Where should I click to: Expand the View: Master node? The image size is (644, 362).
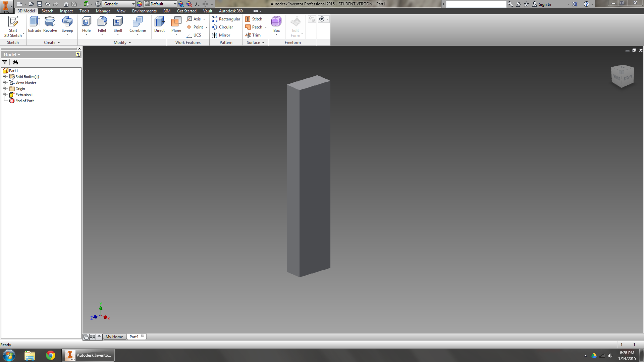(x=5, y=83)
